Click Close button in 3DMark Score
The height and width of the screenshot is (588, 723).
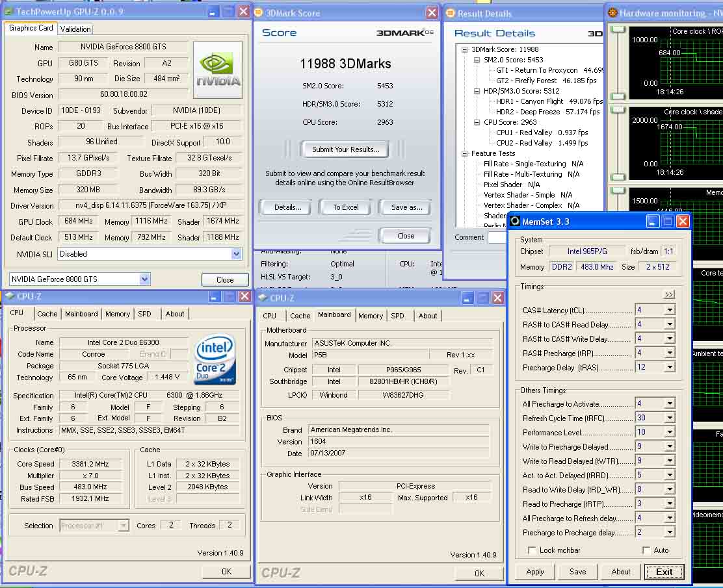405,236
